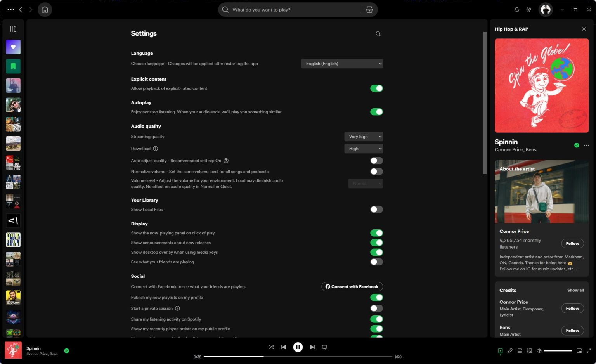Open the language dropdown
596x364 pixels.
coord(342,64)
